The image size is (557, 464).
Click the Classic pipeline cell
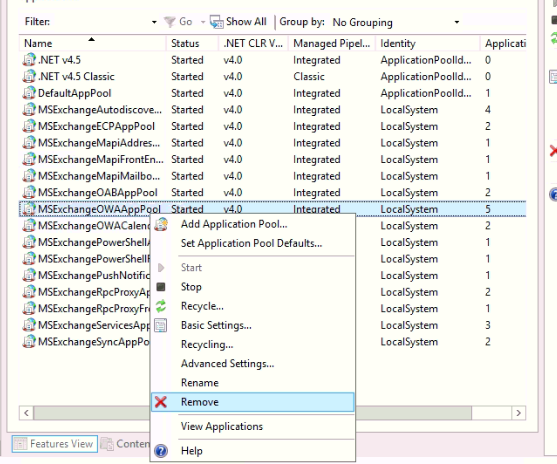[309, 76]
